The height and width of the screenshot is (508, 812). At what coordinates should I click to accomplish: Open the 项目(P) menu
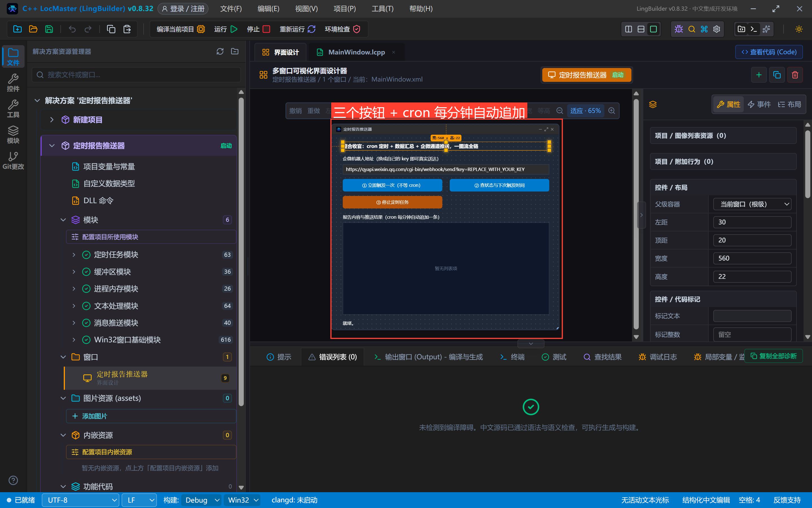point(344,9)
